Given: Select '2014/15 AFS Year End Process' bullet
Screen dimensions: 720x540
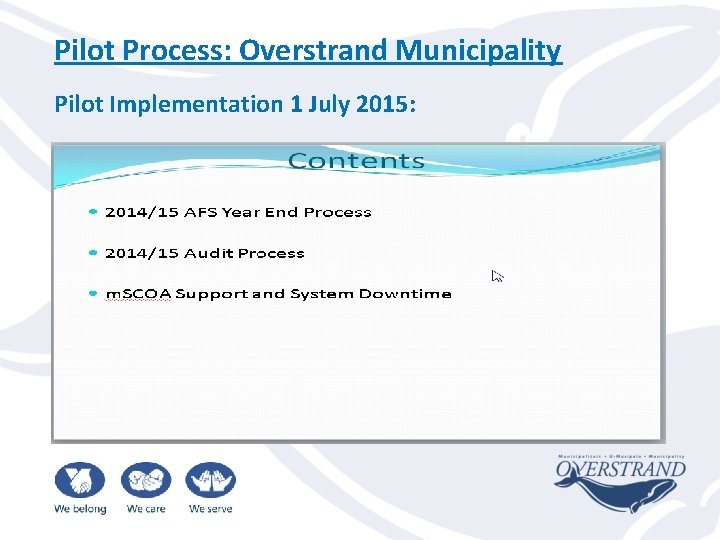Looking at the screenshot, I should coord(238,212).
